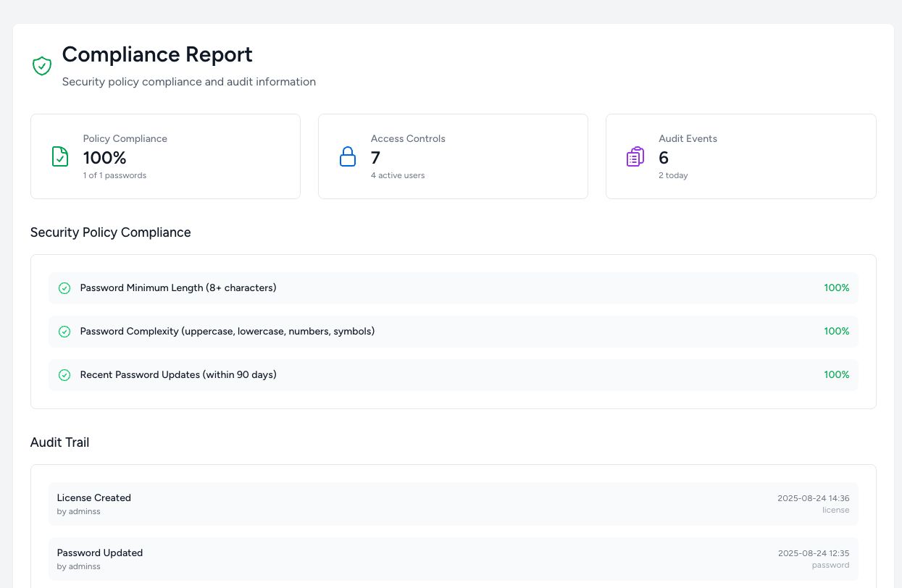Open the Policy Compliance 100% card
902x588 pixels.
pos(165,156)
